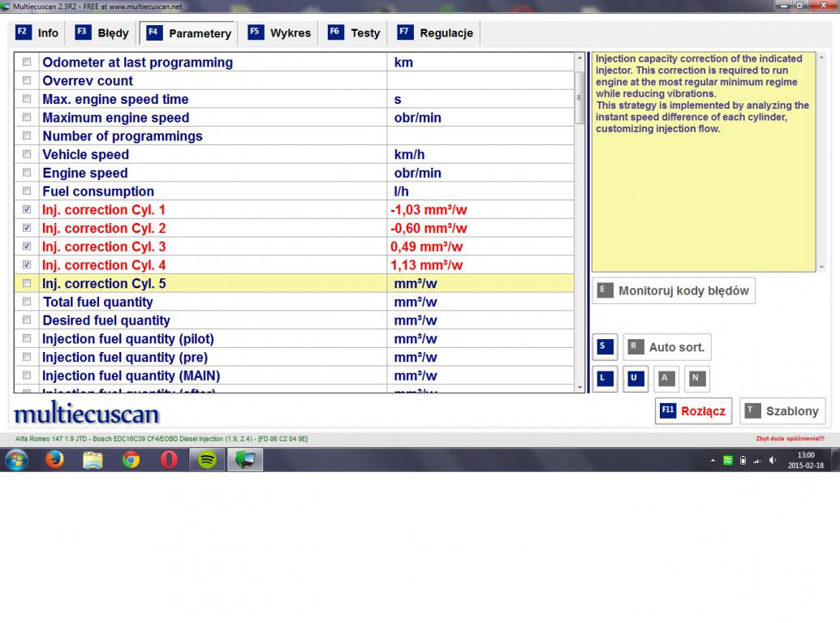Enable Desired fuel quantity checkbox
Viewport: 840px width, 623px height.
[x=27, y=320]
